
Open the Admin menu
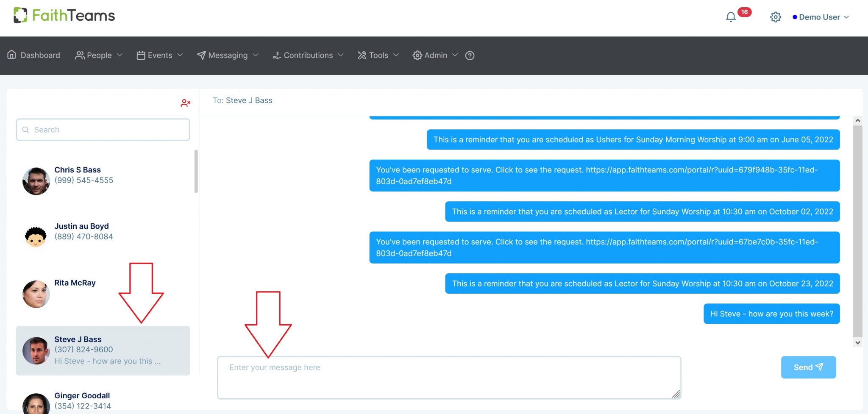[x=435, y=55]
